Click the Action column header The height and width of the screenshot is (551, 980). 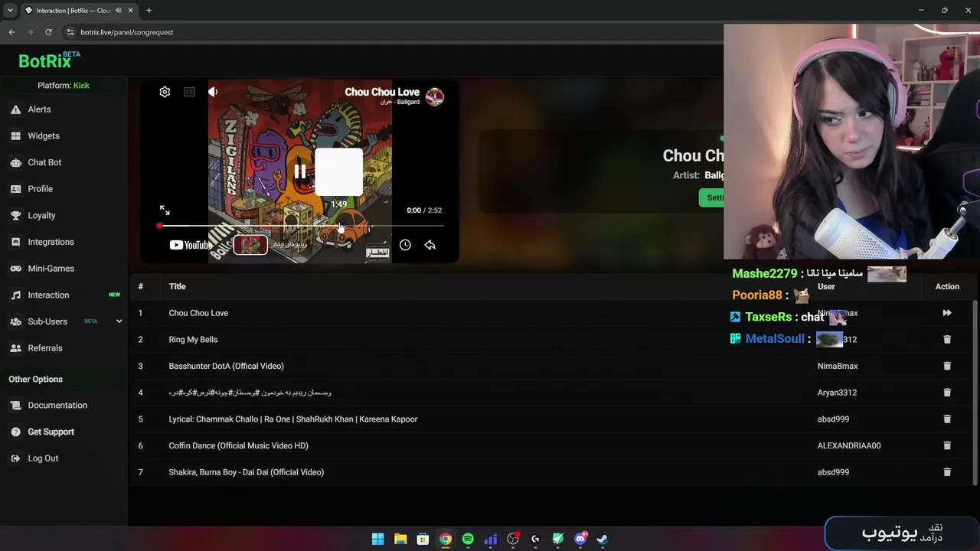pyautogui.click(x=947, y=286)
